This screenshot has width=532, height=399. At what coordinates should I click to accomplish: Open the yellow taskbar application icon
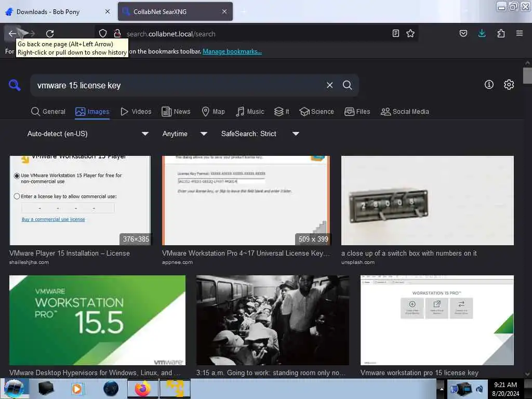(x=175, y=389)
